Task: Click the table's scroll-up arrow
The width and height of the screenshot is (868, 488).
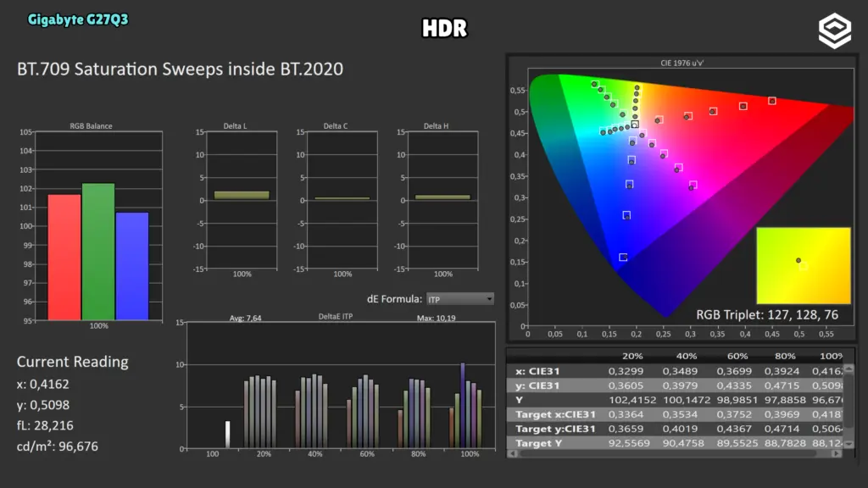Action: point(849,369)
